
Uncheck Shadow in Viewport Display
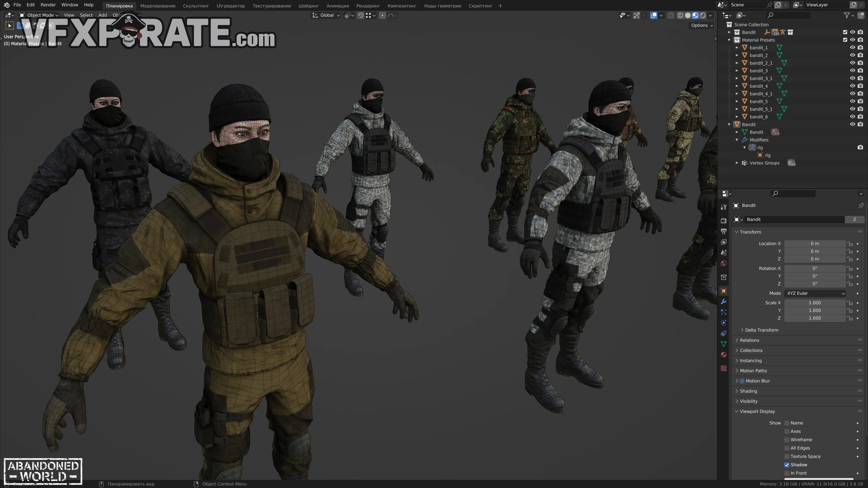pos(787,465)
